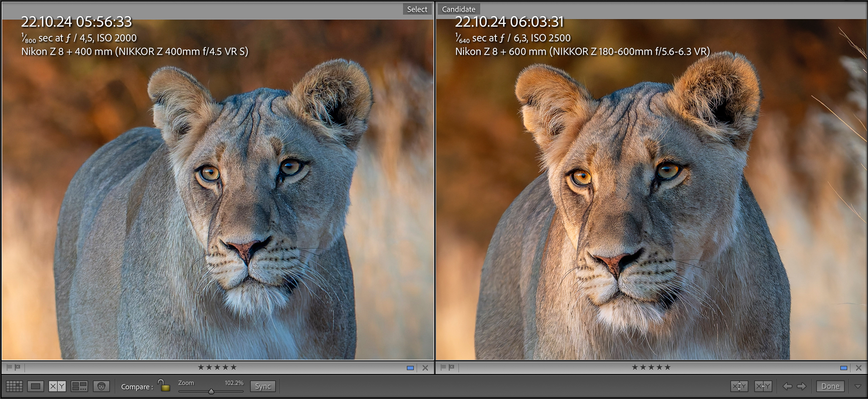Viewport: 868px width, 399px height.
Task: Set fifth star on Candidate photo rating
Action: 668,367
